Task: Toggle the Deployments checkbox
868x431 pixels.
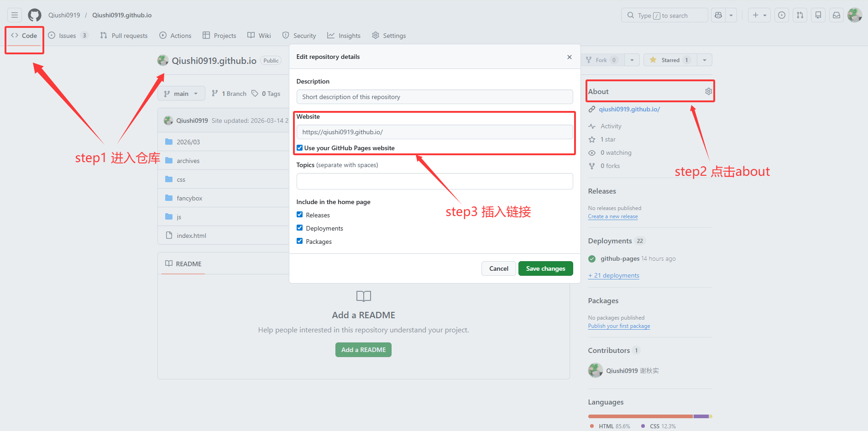Action: click(300, 228)
